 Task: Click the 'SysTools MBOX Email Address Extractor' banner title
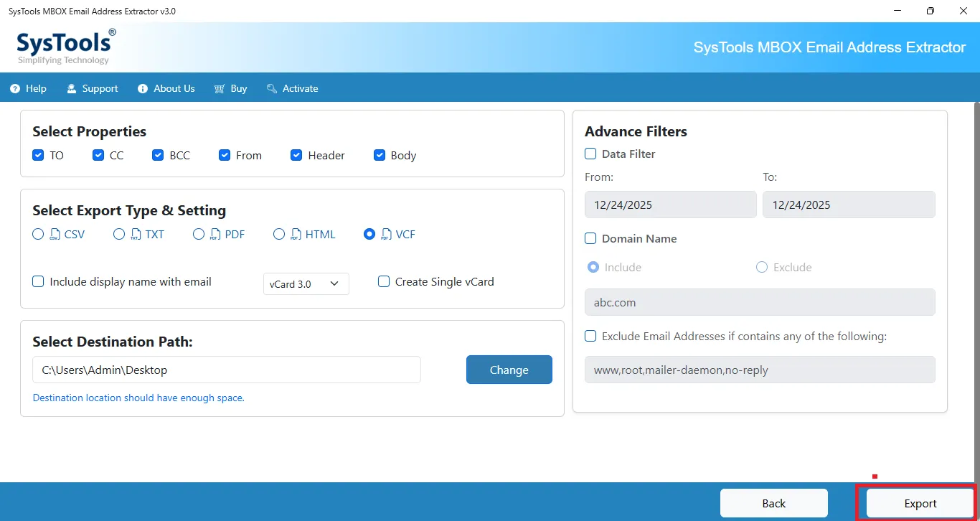click(829, 47)
